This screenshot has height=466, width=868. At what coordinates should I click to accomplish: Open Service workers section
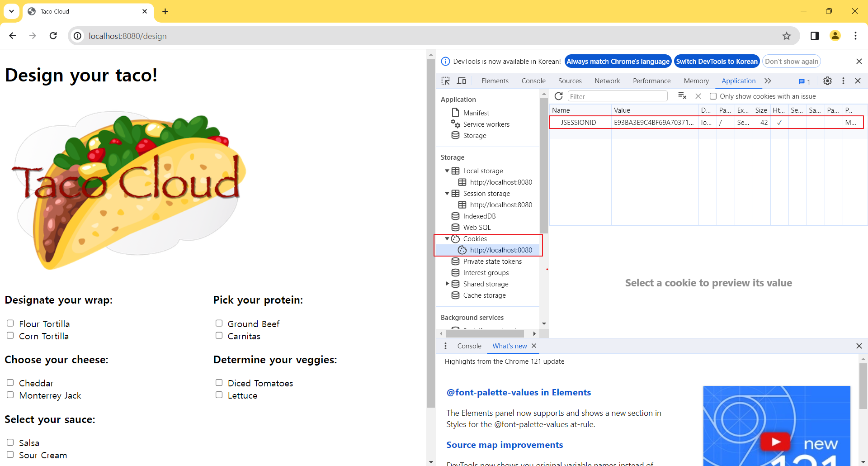tap(486, 124)
